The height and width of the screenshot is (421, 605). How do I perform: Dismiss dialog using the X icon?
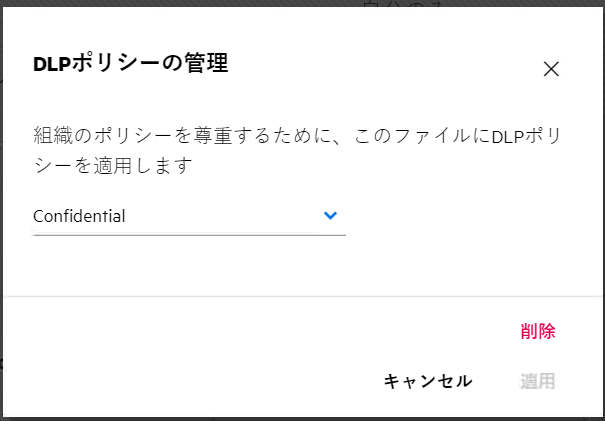point(550,69)
